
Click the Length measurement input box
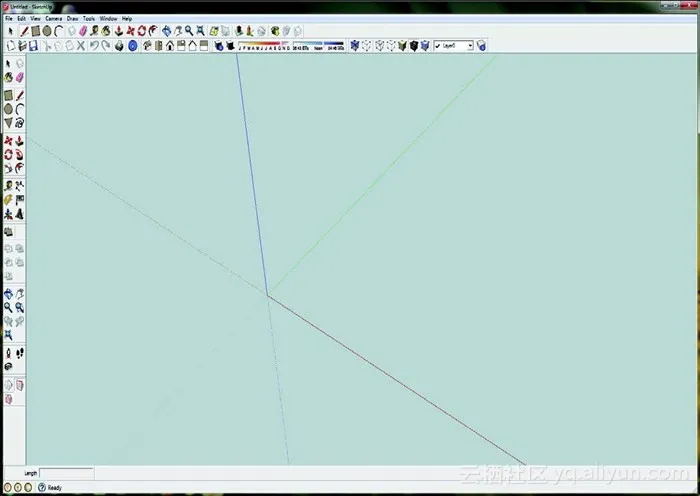coord(66,473)
